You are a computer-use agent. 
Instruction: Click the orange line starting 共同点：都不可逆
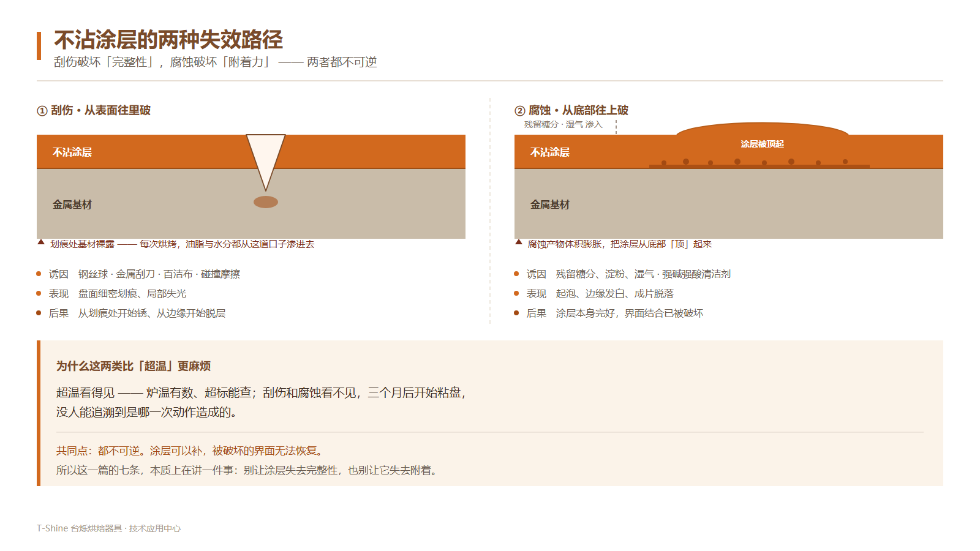[x=190, y=451]
